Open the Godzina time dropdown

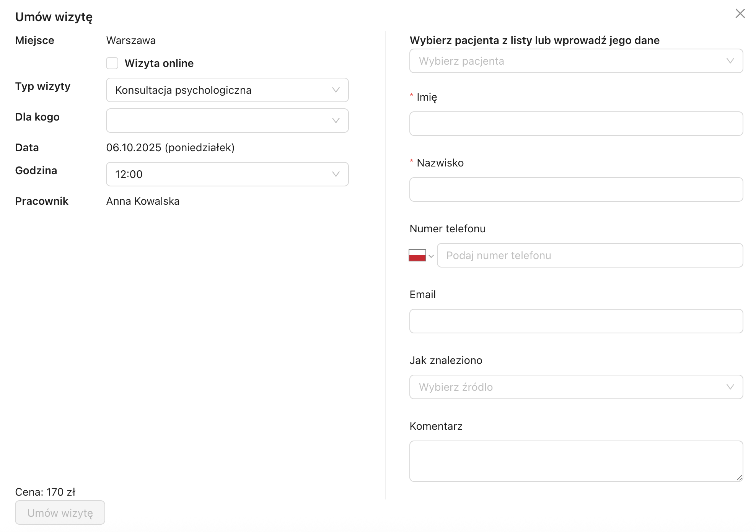[227, 174]
